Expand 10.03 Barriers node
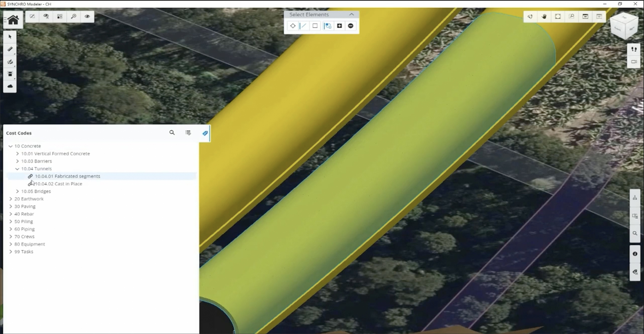The image size is (644, 334). pyautogui.click(x=17, y=161)
